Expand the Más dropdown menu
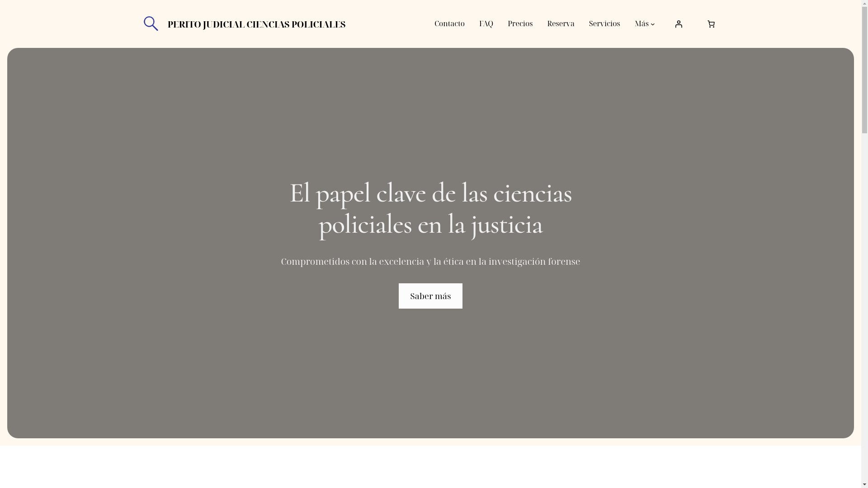Image resolution: width=868 pixels, height=488 pixels. [642, 24]
